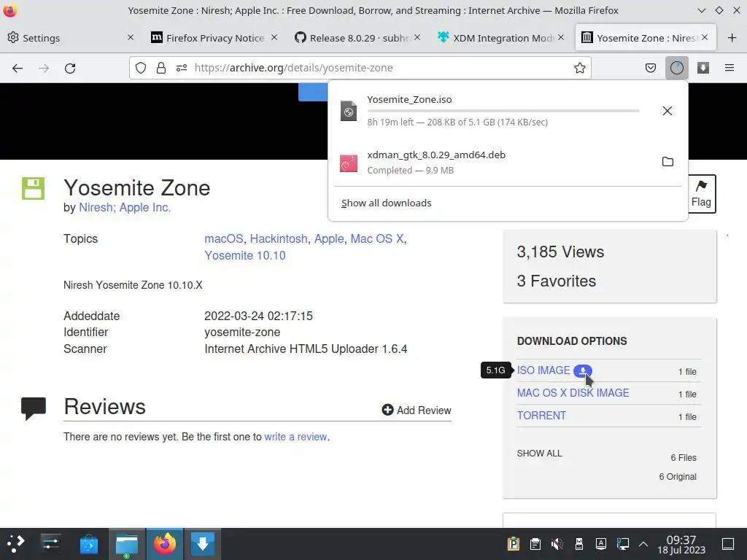Click SHOW ALL download files
The height and width of the screenshot is (560, 747).
(x=539, y=454)
